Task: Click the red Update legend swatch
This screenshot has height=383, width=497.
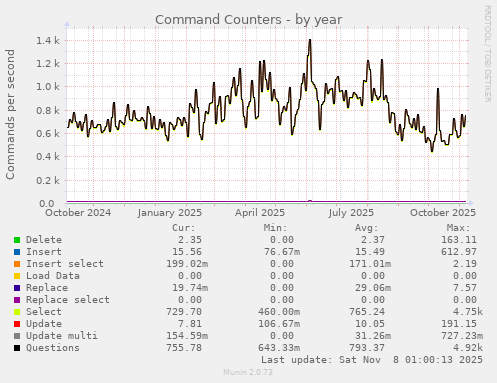Action: (x=17, y=324)
